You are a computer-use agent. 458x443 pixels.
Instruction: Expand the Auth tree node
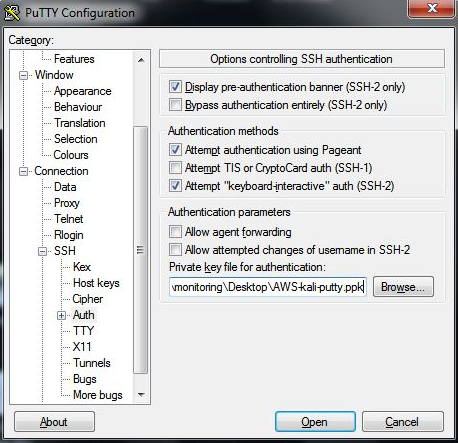tap(61, 315)
